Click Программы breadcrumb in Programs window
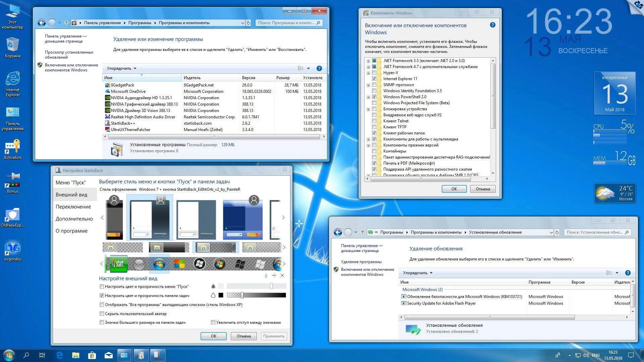The image size is (644, 362). 140,23
